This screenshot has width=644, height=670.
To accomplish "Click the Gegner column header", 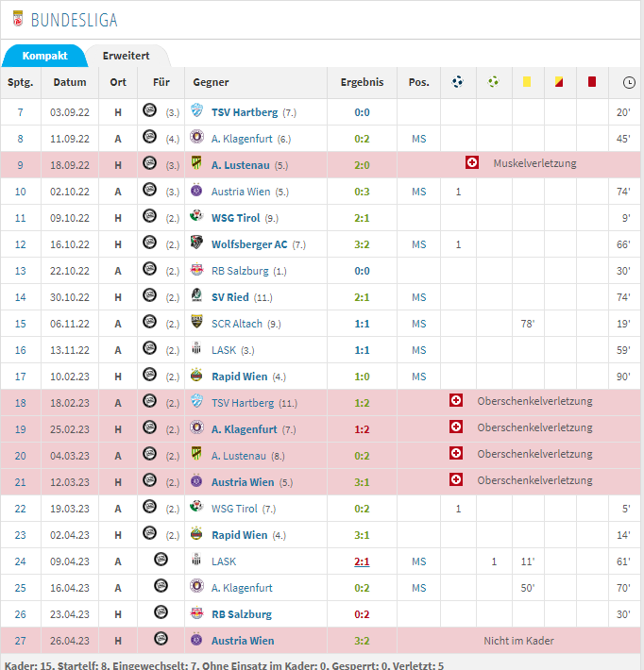I will [212, 82].
